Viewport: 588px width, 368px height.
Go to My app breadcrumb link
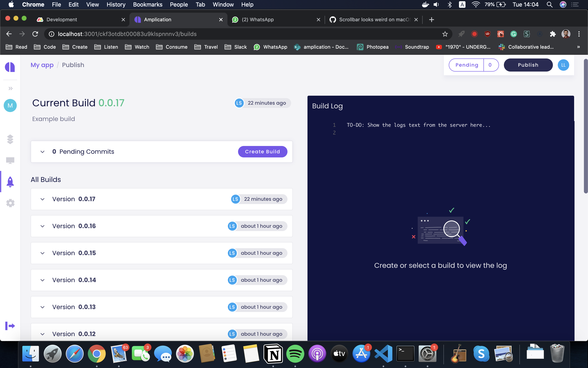[42, 65]
